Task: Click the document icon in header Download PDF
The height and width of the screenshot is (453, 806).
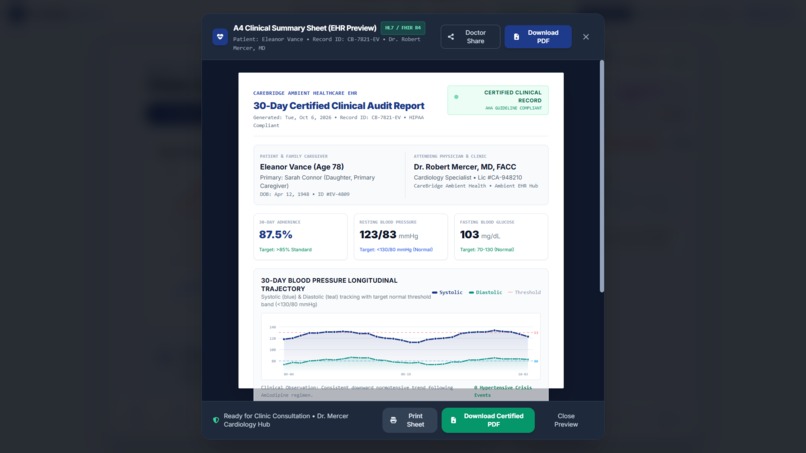Action: pyautogui.click(x=516, y=37)
